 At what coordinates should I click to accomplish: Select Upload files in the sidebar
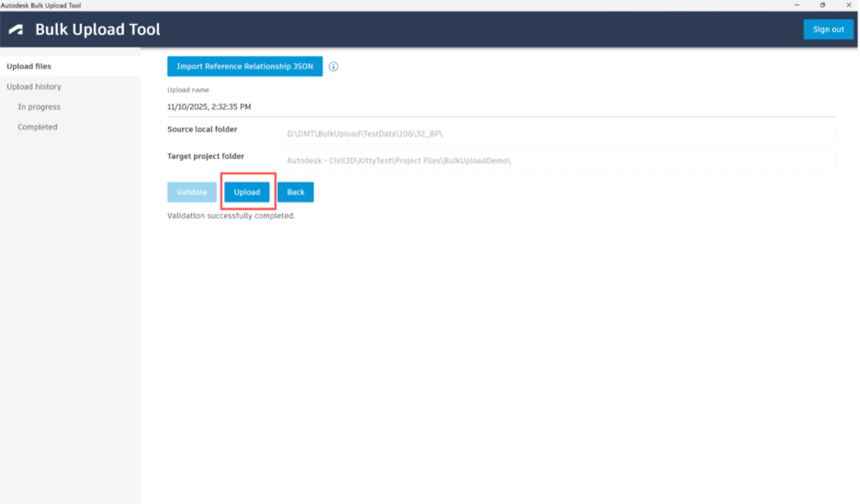tap(29, 65)
